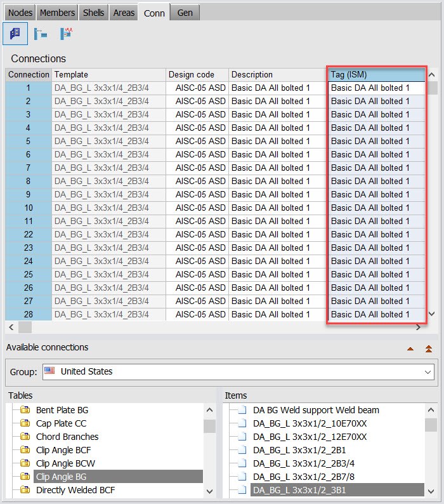
Task: Click the Tag (ISM) column header
Action: [377, 74]
